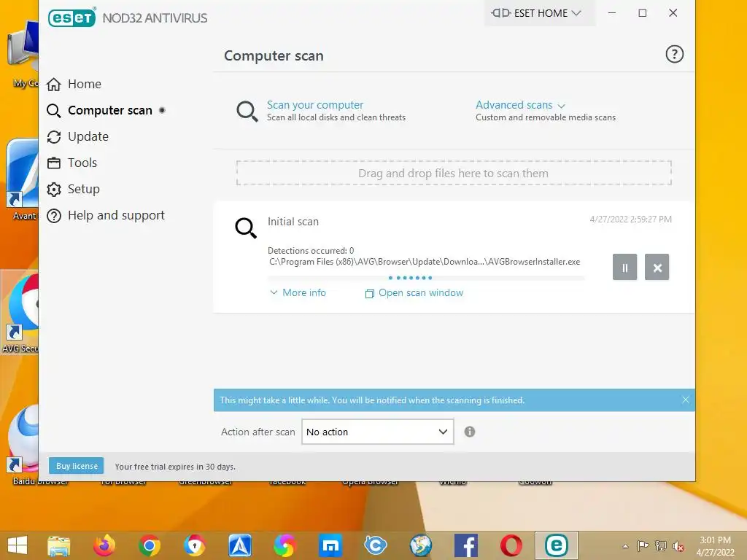The width and height of the screenshot is (747, 560).
Task: Click info icon next to action dropdown
Action: pyautogui.click(x=470, y=432)
